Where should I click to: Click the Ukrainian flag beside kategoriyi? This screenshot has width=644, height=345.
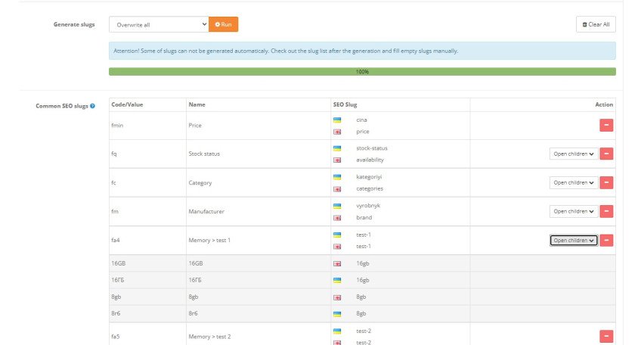337,177
